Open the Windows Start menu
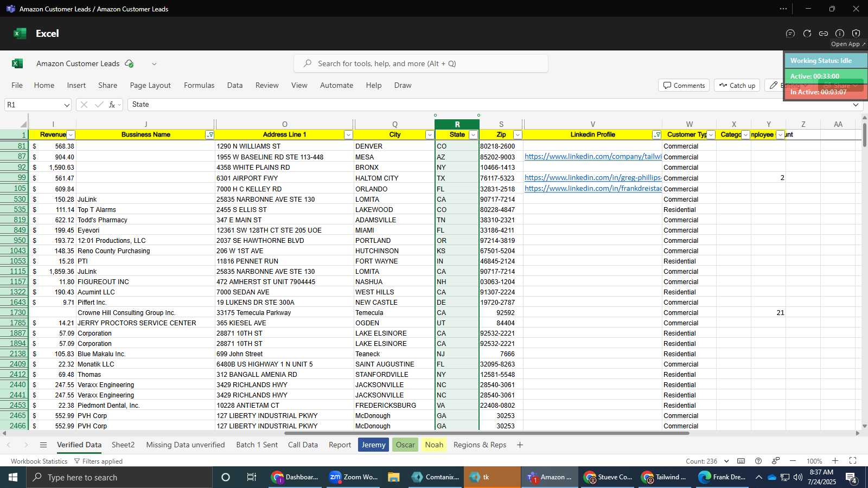The height and width of the screenshot is (488, 868). [x=13, y=477]
